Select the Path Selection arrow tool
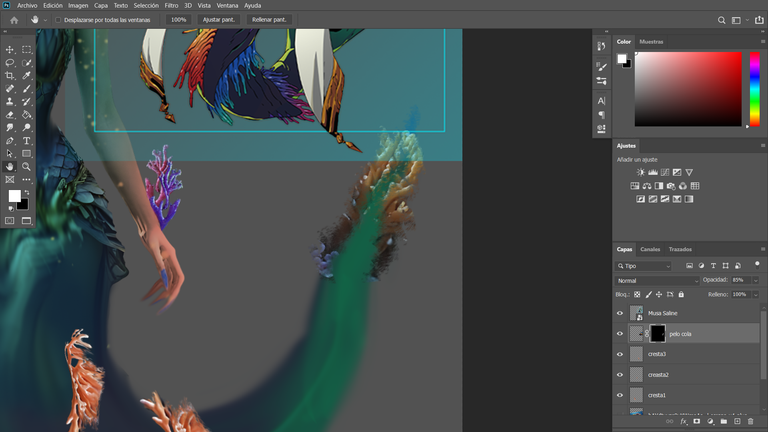This screenshot has height=432, width=768. tap(9, 154)
